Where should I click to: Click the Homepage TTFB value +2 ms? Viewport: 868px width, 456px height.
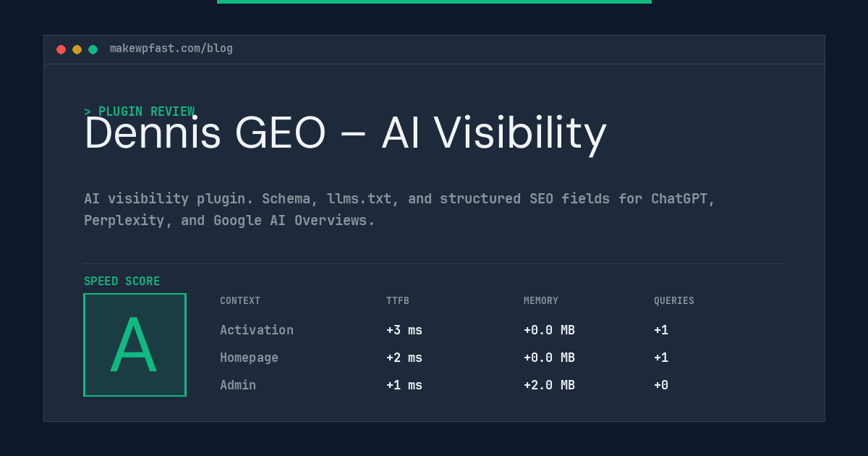(404, 358)
